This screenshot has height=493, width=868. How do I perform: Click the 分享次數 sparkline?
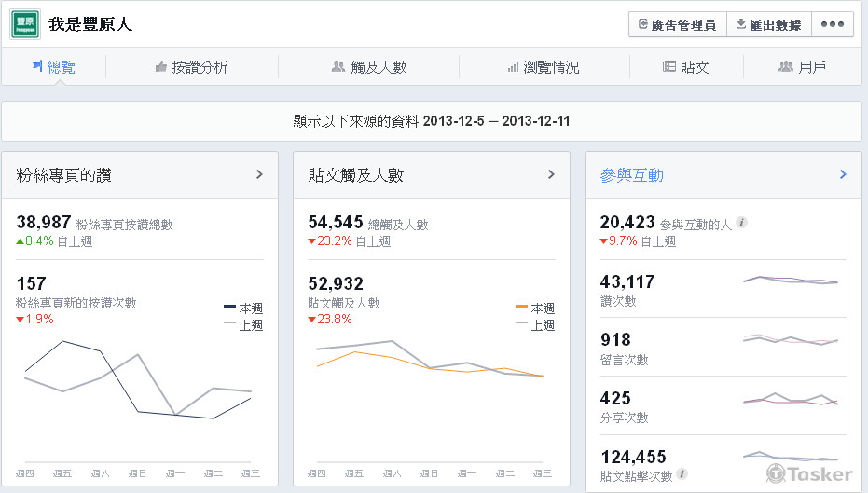click(791, 399)
